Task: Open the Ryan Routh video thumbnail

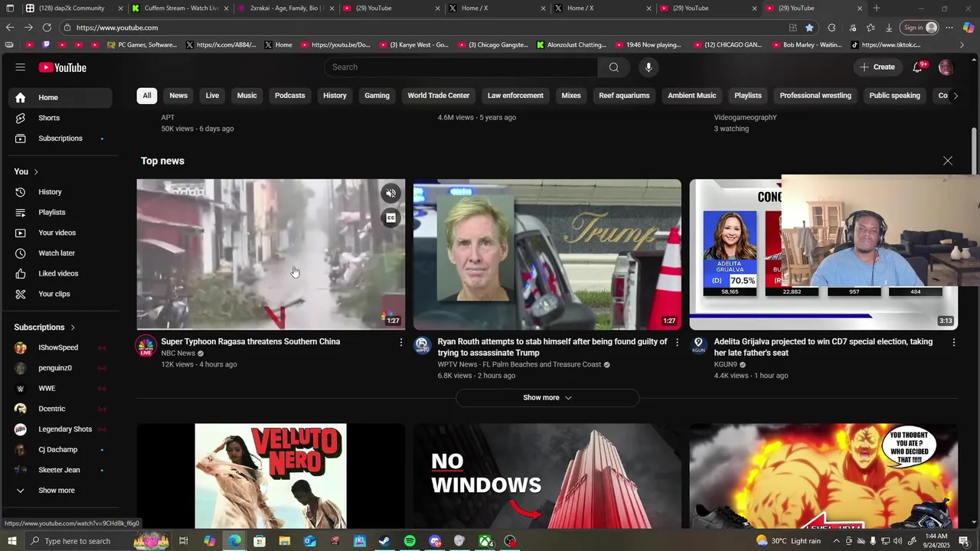Action: (x=547, y=254)
